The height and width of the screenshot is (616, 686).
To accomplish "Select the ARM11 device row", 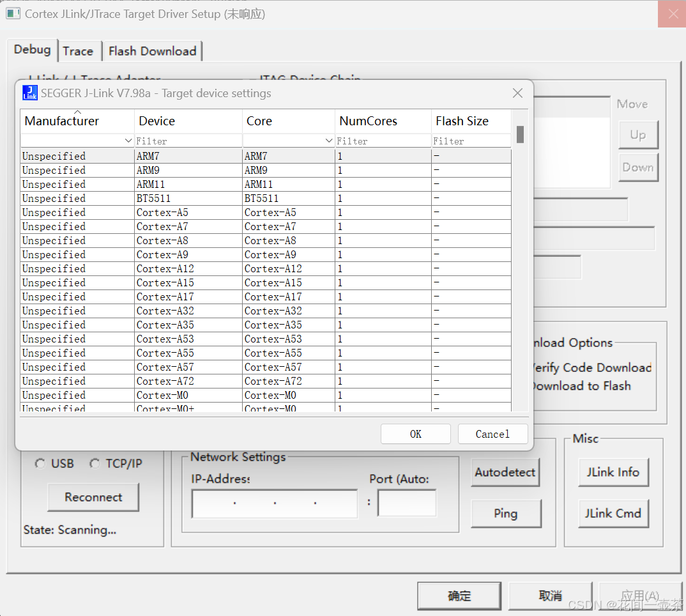I will click(x=266, y=184).
